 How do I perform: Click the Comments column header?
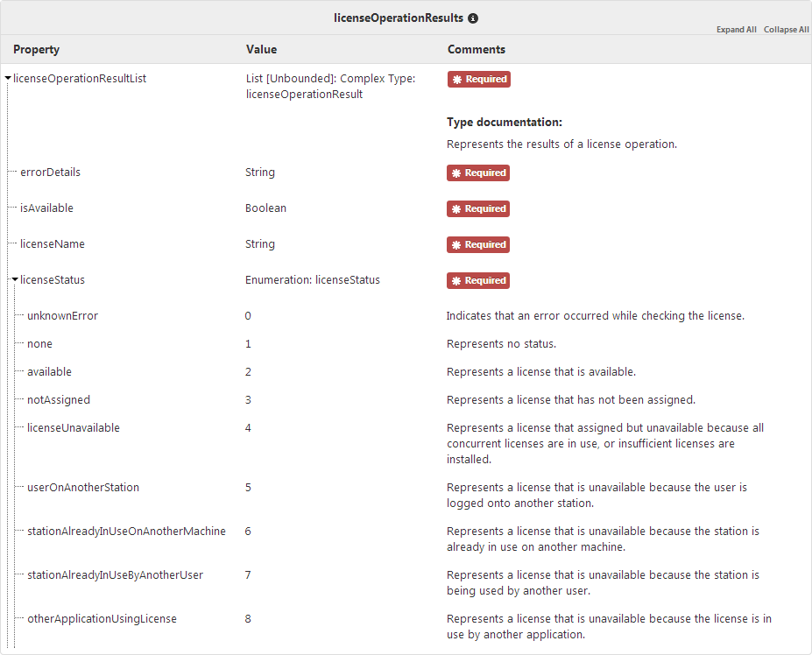476,50
